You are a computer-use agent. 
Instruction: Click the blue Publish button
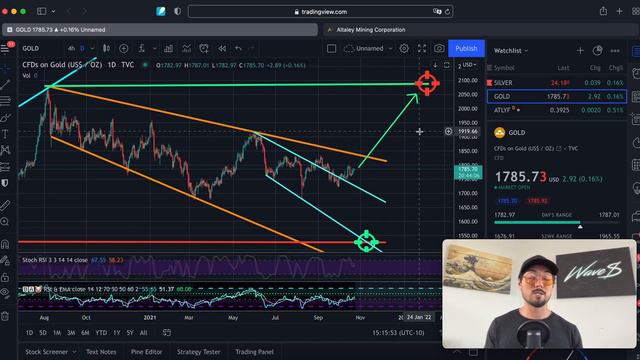[x=467, y=48]
